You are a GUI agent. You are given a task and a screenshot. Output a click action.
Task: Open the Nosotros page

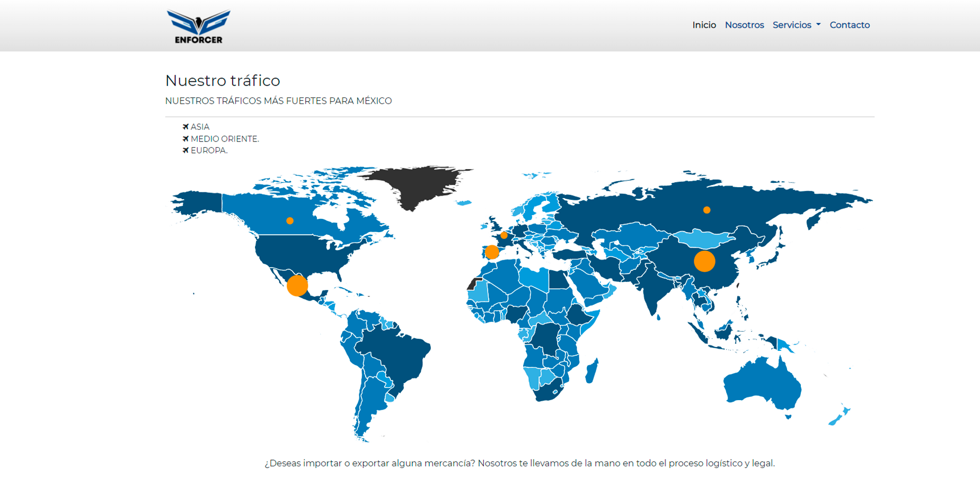(x=744, y=25)
